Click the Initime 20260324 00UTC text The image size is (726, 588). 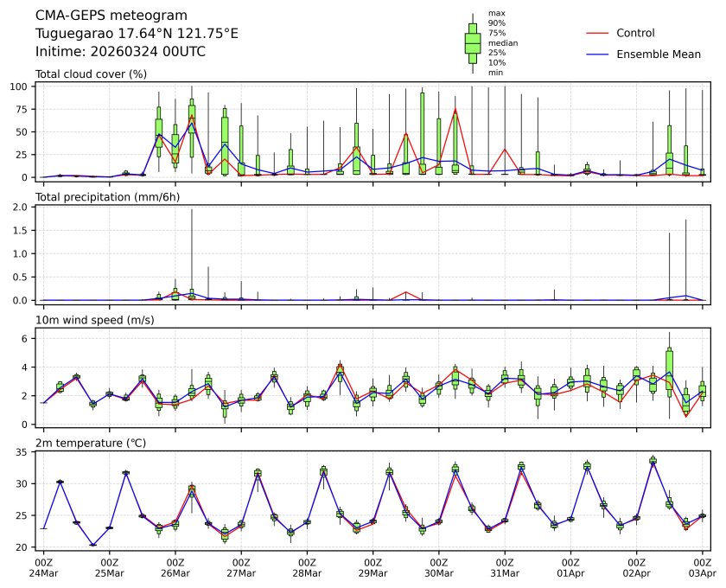pyautogui.click(x=120, y=51)
